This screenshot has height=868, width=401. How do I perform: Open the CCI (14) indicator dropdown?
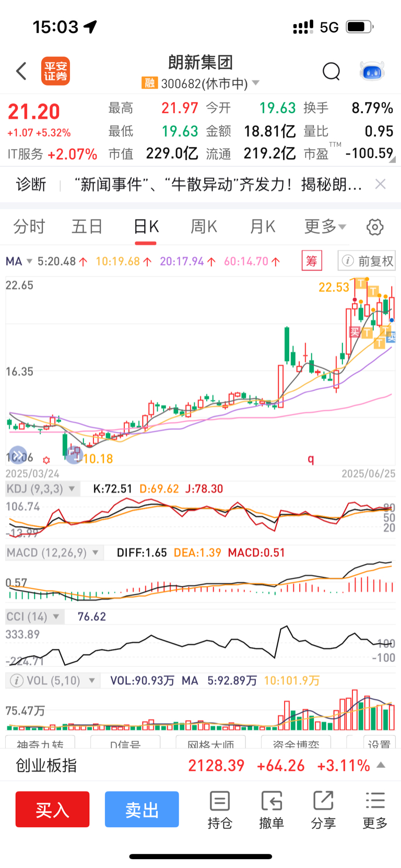click(34, 616)
